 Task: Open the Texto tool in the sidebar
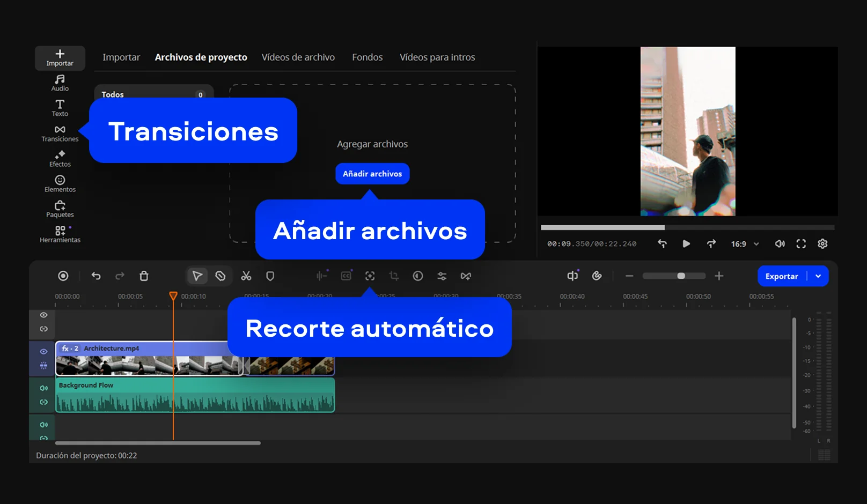coord(60,108)
